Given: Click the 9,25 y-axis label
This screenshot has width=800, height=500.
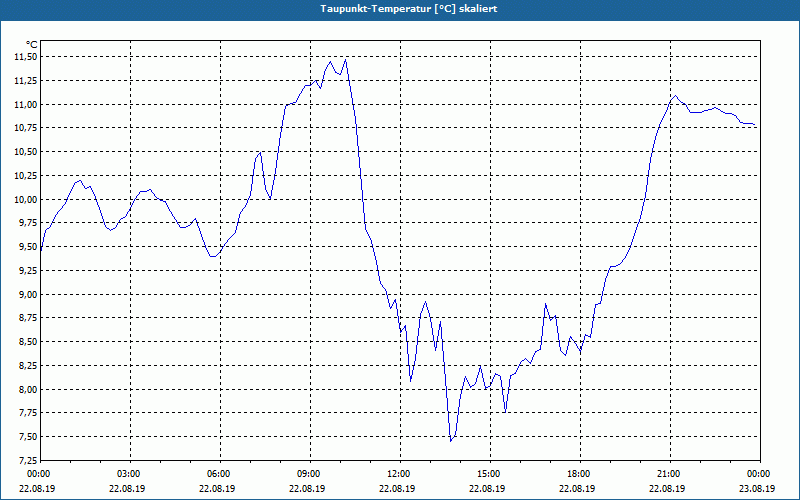Looking at the screenshot, I should 28,270.
